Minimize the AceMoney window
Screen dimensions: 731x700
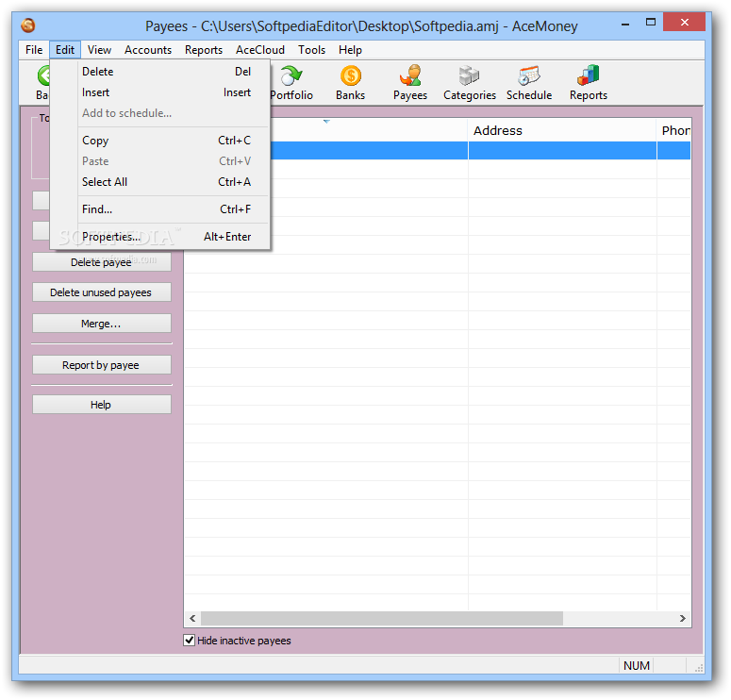[x=625, y=24]
